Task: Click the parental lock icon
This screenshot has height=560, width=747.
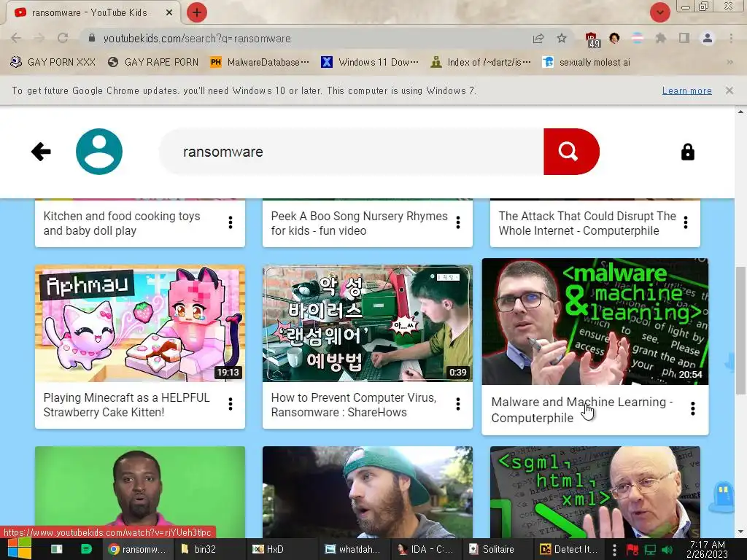Action: [687, 152]
